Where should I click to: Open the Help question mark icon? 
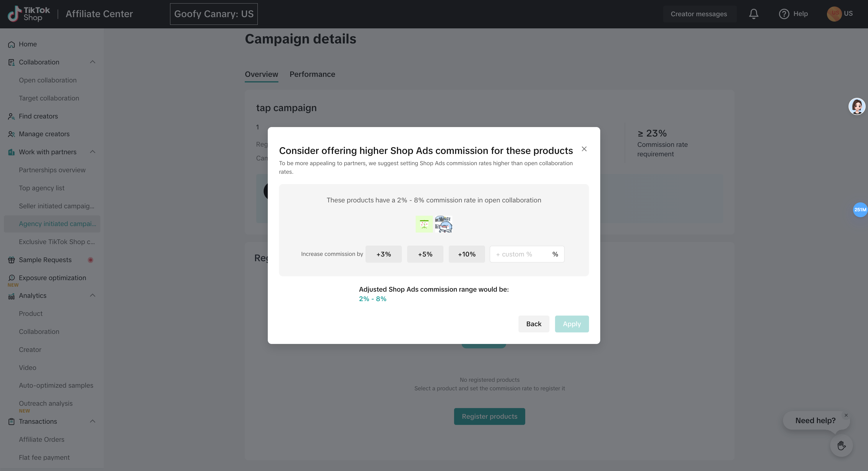pos(784,14)
